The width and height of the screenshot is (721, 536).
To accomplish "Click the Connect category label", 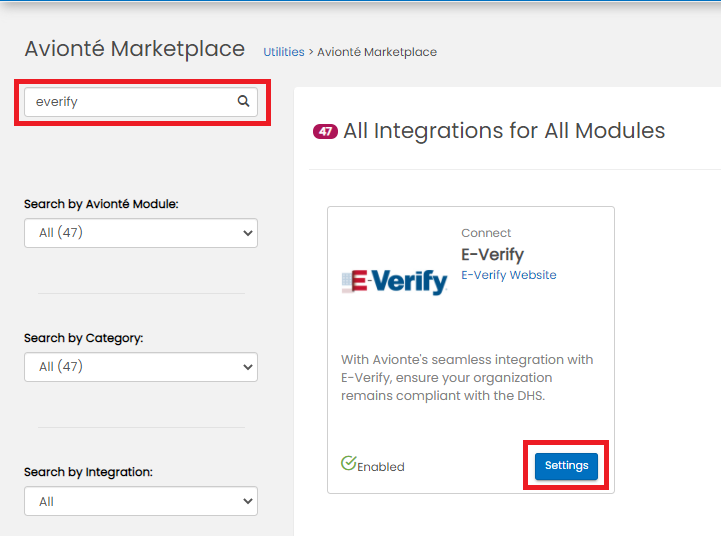I will (486, 233).
